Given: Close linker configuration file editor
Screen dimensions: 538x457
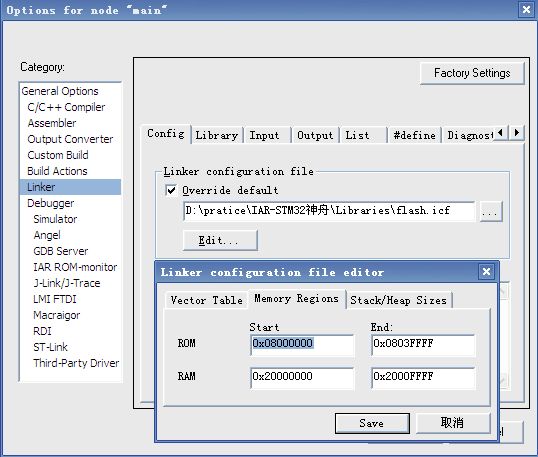Looking at the screenshot, I should 487,272.
